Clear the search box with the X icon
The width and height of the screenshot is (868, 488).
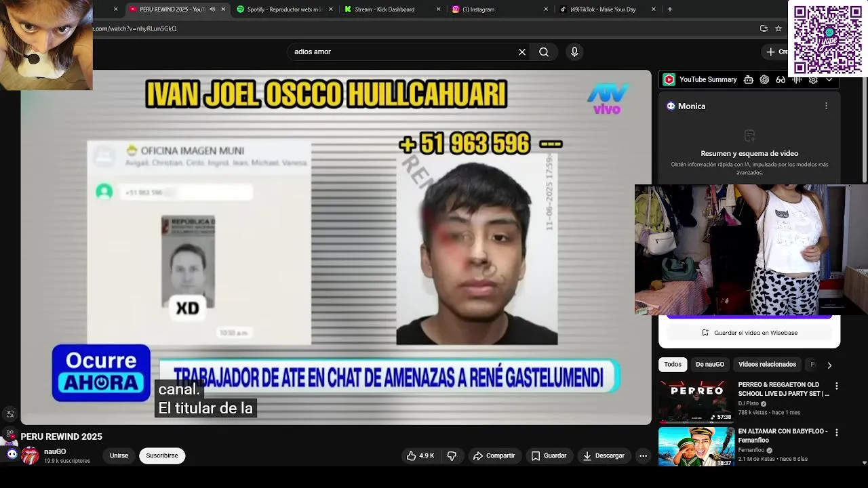click(x=522, y=52)
